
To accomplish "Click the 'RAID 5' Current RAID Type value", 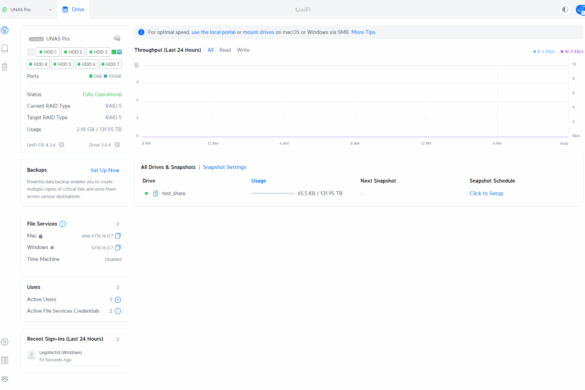I will 113,106.
